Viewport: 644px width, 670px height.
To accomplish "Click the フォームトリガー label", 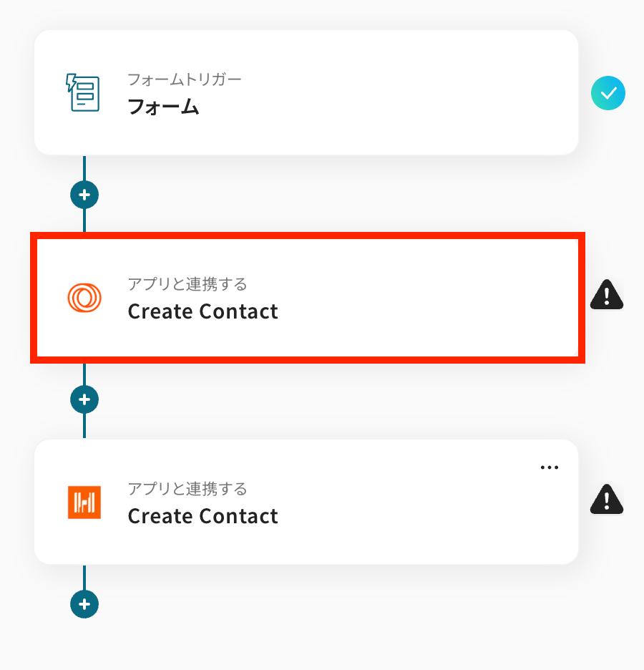I will point(185,79).
